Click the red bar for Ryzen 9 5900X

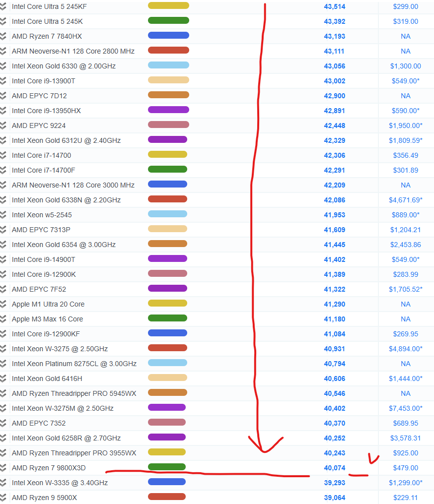(167, 497)
